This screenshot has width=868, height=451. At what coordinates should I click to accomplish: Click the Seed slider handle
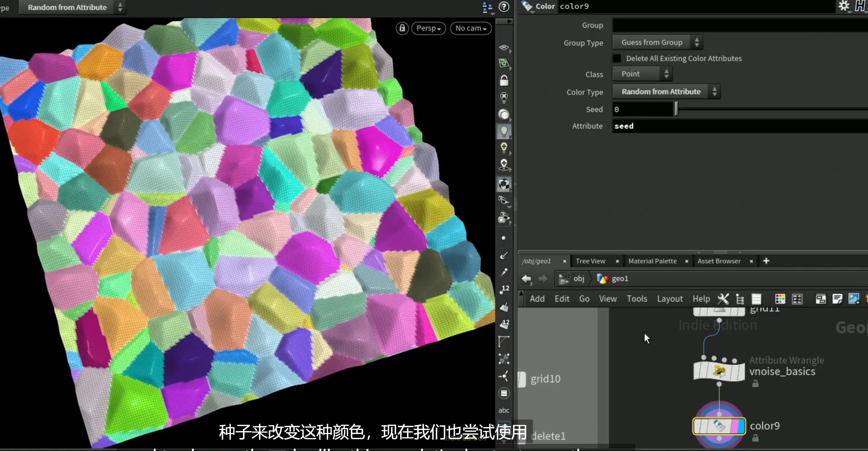coord(676,109)
